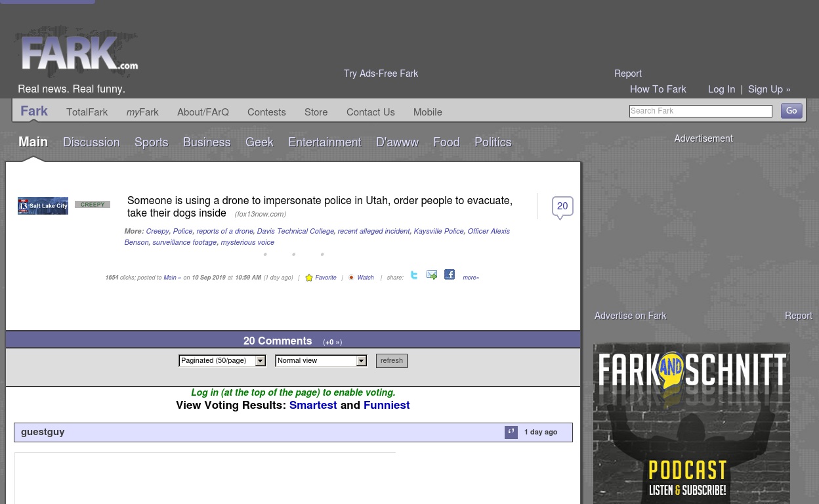Screen dimensions: 819x504
Task: Open the 20 comments bubble
Action: pyautogui.click(x=562, y=207)
